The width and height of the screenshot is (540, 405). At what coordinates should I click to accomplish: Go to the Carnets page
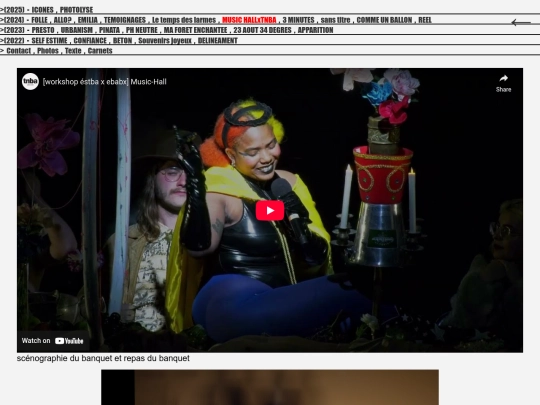coord(100,51)
